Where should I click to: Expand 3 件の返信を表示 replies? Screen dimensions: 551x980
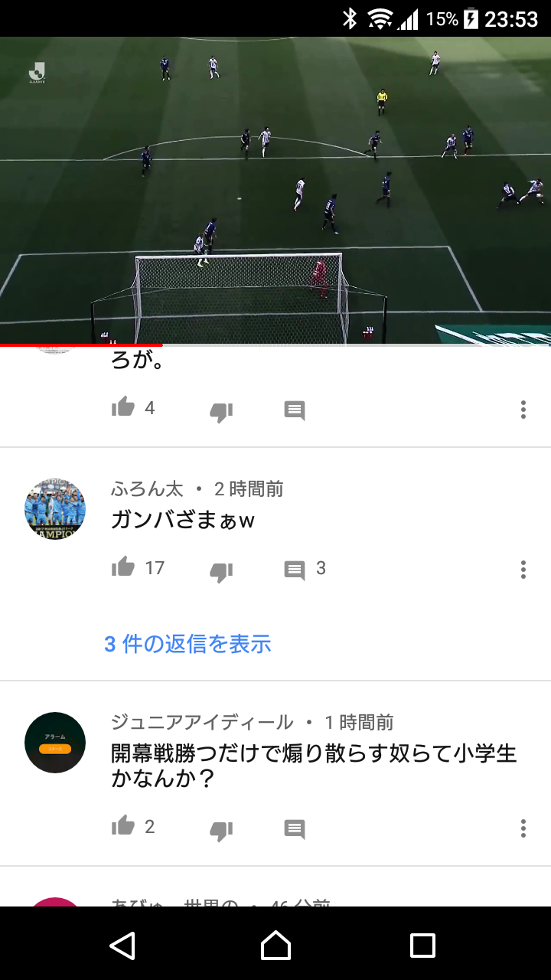(x=187, y=644)
